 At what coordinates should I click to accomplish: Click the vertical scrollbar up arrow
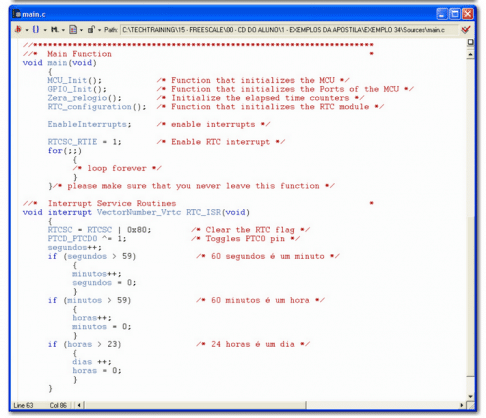coord(471,54)
